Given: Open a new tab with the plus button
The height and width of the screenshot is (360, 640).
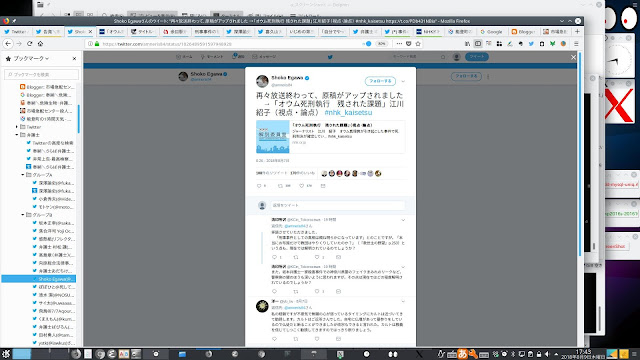Looking at the screenshot, I should click(x=577, y=31).
